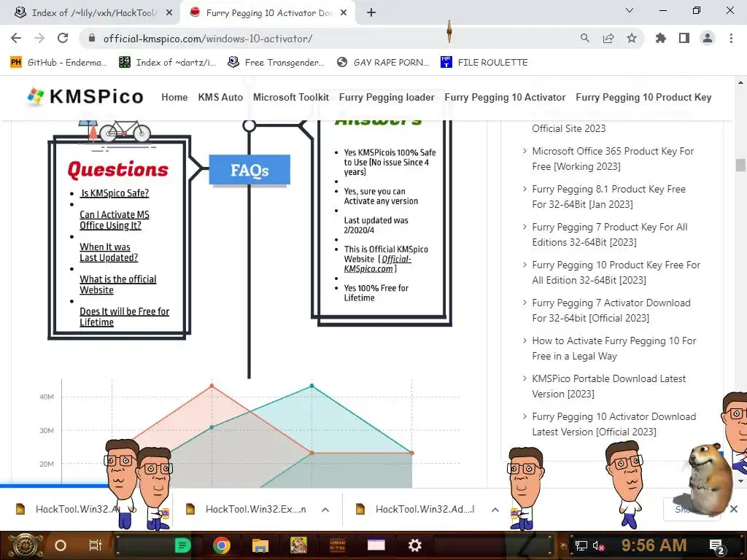The width and height of the screenshot is (747, 560).
Task: Open 'How to Activate Furry Pegging 10 For Free'
Action: click(614, 348)
